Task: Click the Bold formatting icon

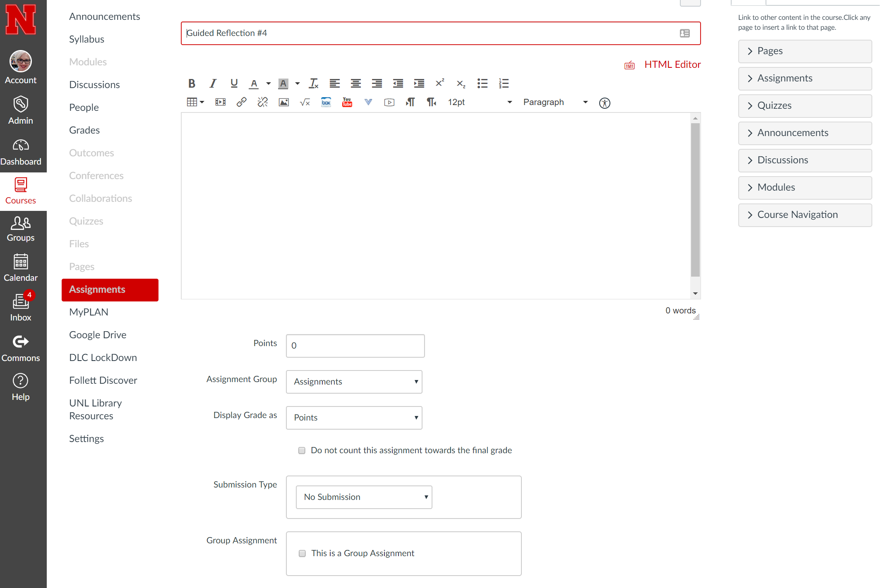Action: coord(192,84)
